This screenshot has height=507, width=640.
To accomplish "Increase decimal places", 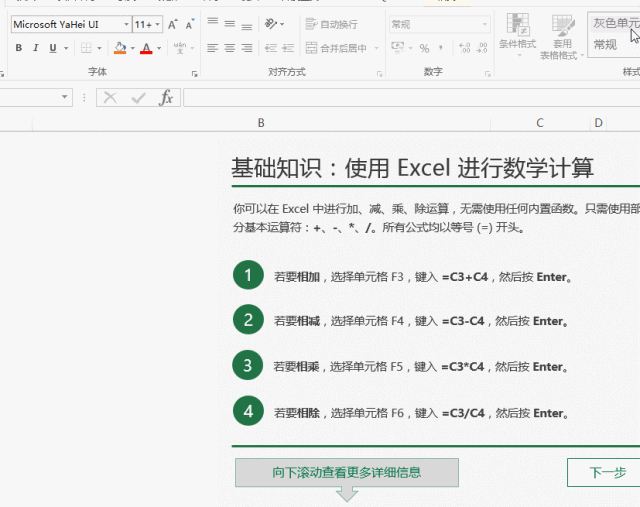I will tap(464, 48).
